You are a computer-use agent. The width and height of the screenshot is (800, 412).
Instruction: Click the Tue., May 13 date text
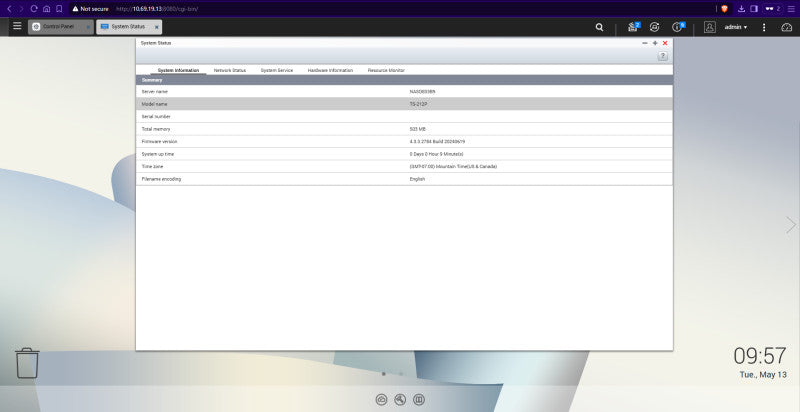point(763,375)
